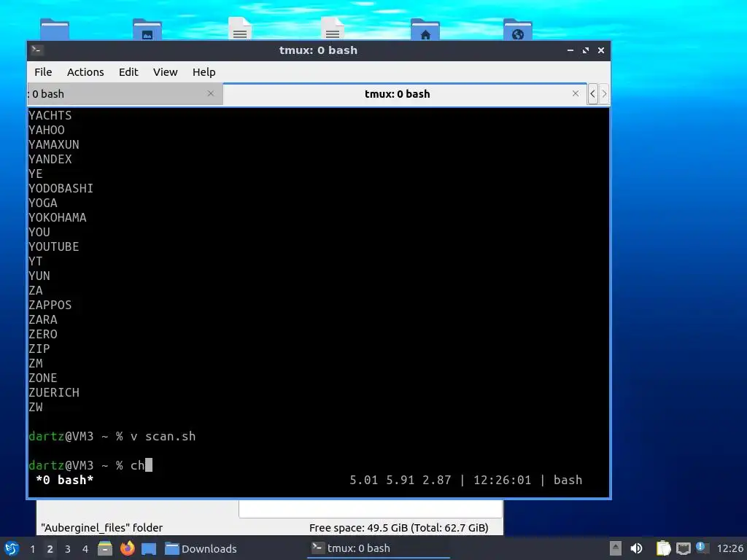This screenshot has height=560, width=747.
Task: Click the prompt line where 'ch' is typed
Action: 90,465
